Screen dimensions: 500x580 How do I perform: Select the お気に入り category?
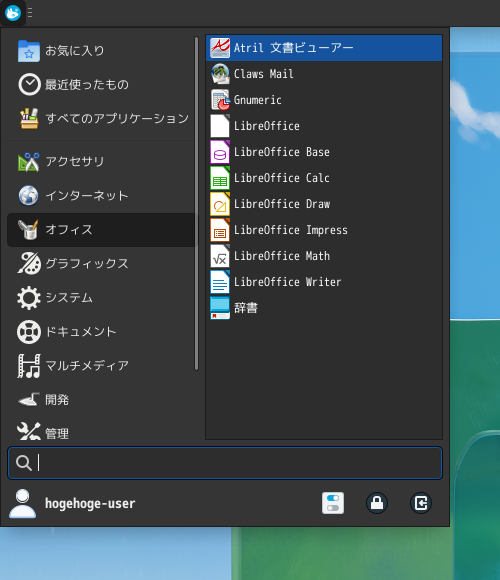click(x=101, y=51)
